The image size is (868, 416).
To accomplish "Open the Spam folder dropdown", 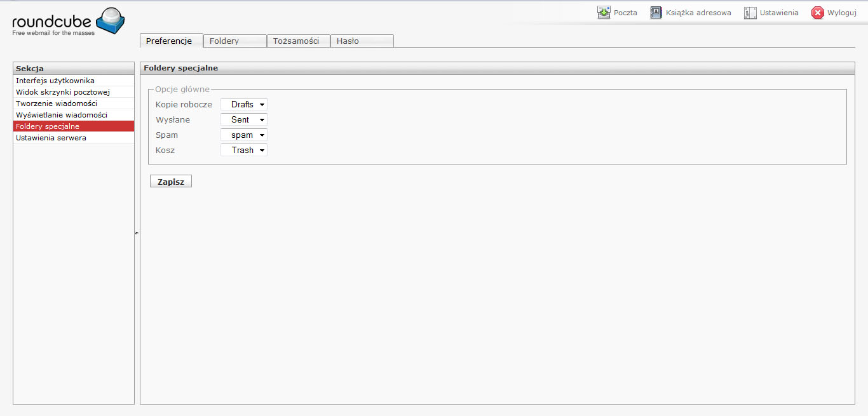I will [x=244, y=135].
